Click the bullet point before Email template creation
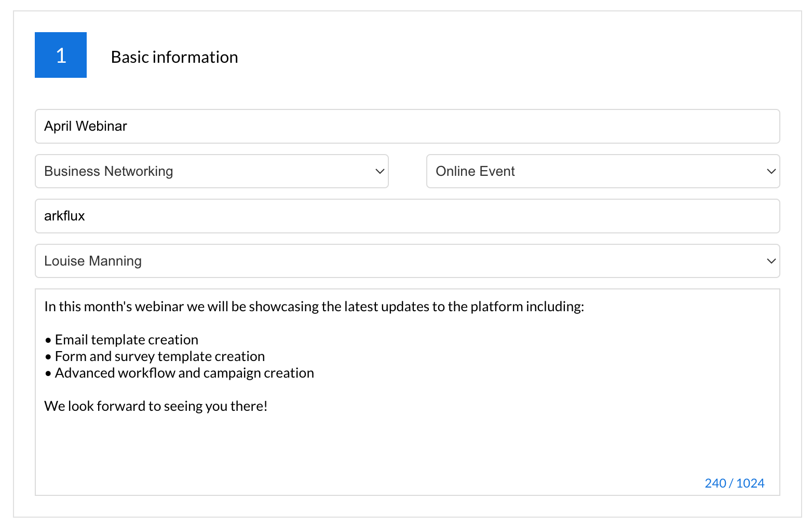 click(x=48, y=340)
